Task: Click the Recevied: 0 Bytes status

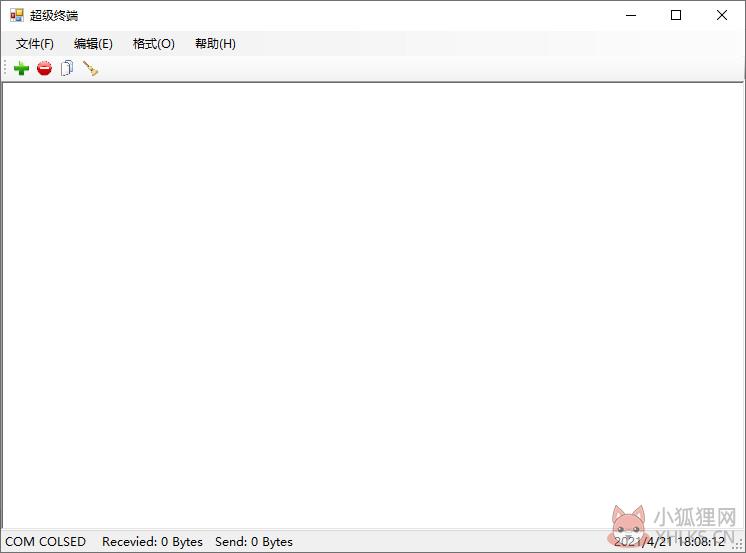Action: pos(152,542)
